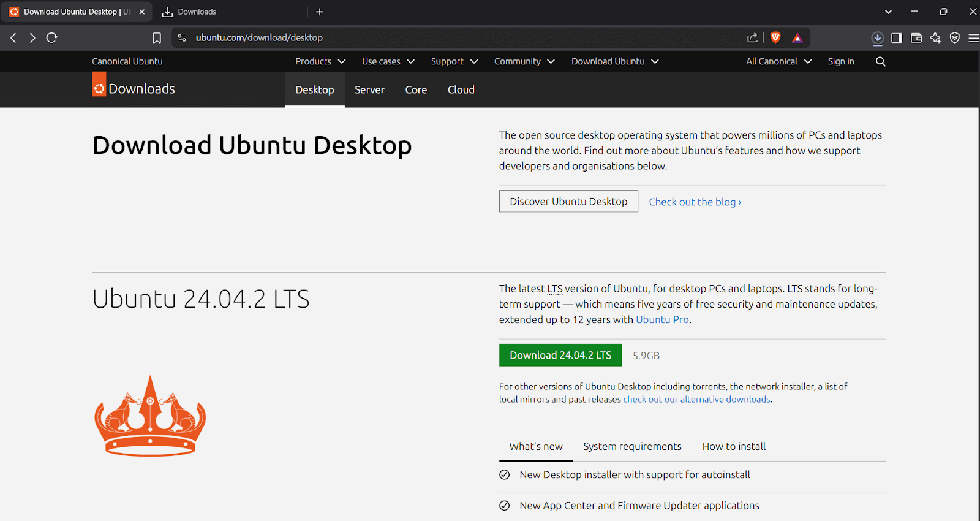Viewport: 980px width, 521px height.
Task: Expand the Community menu
Action: coord(524,61)
